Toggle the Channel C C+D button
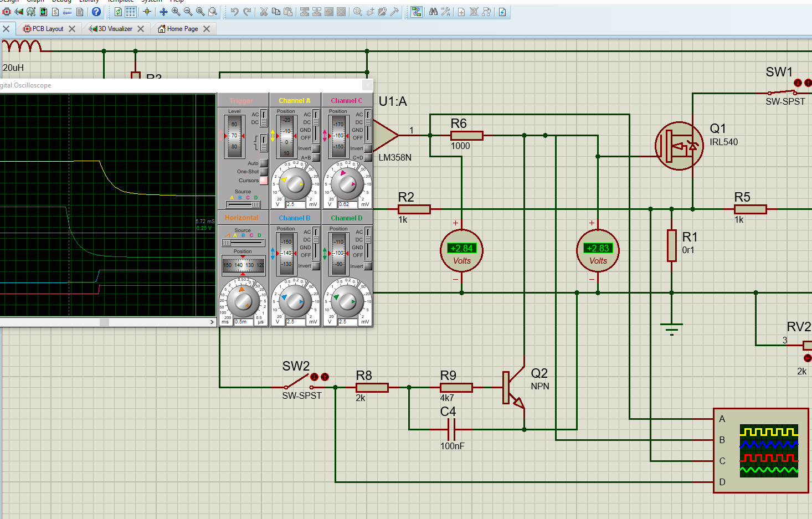812x519 pixels. pyautogui.click(x=368, y=158)
